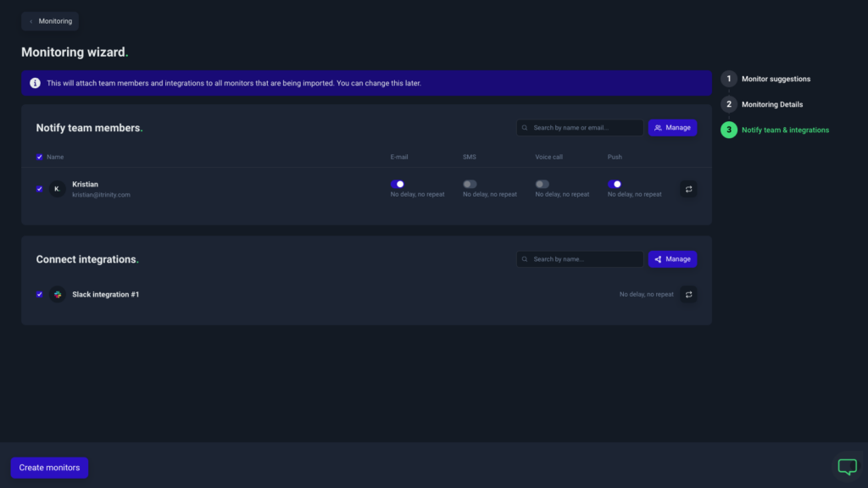Click the magnifier icon in team member search

click(526, 127)
